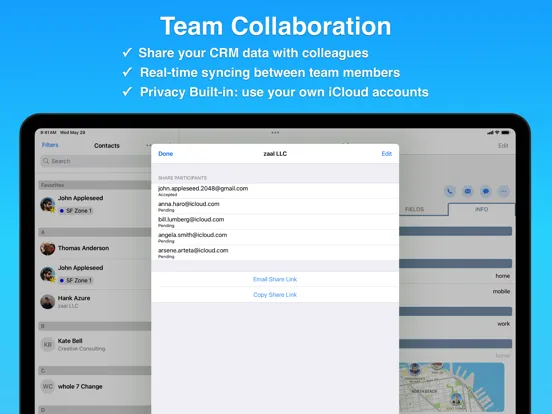Click the Copy Share Link option

(275, 295)
